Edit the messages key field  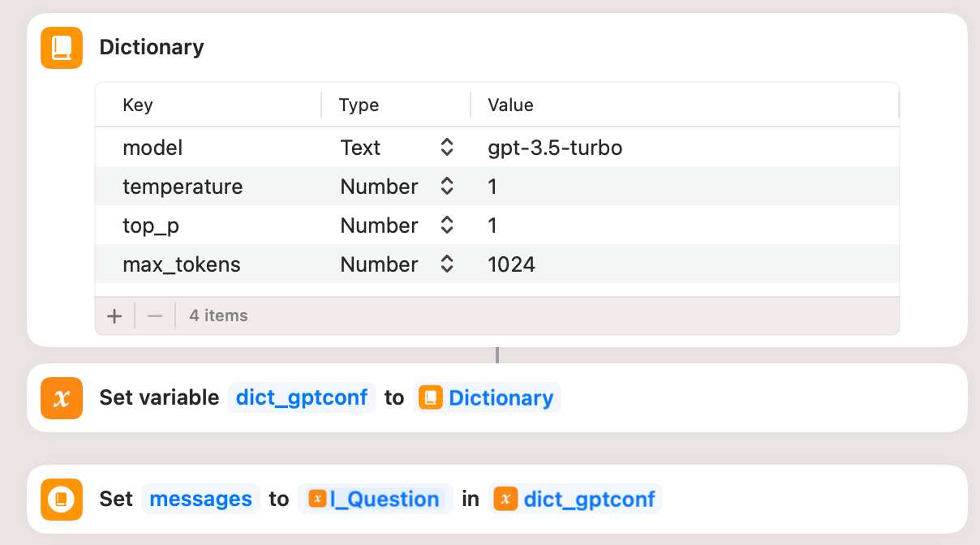[x=201, y=499]
